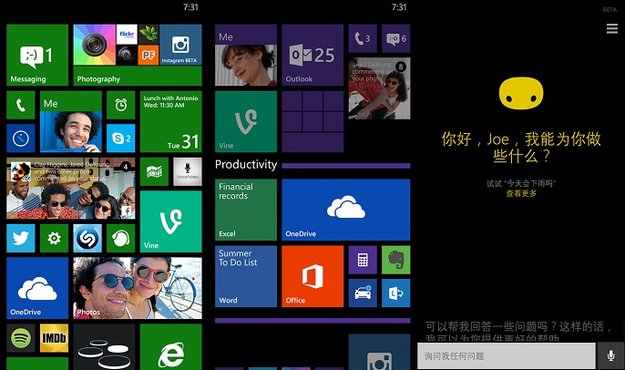625x370 pixels.
Task: Launch the orange Office tile
Action: [x=312, y=276]
